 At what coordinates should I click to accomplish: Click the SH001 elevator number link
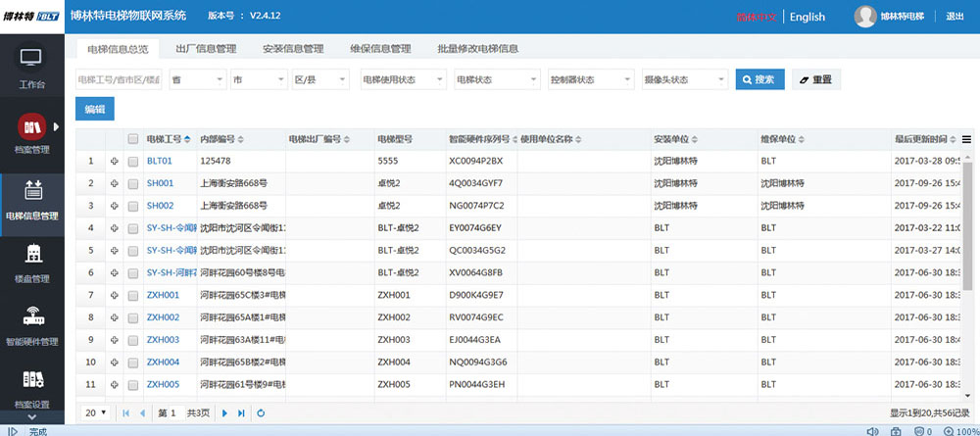[160, 183]
